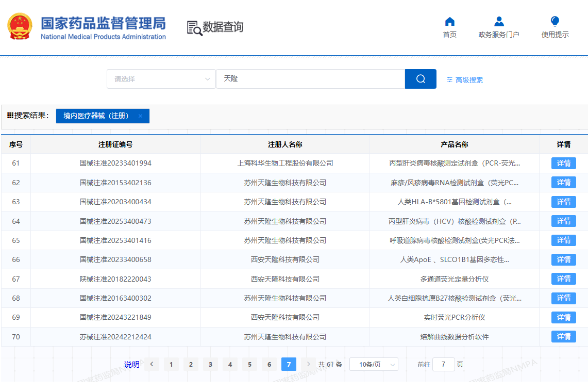Expand the 请选择 category dropdown
588x392 pixels.
(x=161, y=79)
